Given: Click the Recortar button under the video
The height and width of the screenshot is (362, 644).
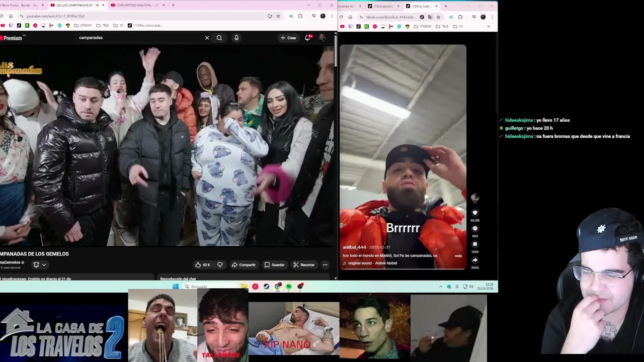Looking at the screenshot, I should [x=304, y=265].
